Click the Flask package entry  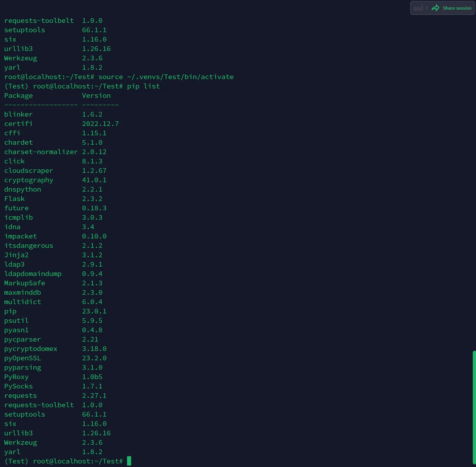coord(14,199)
